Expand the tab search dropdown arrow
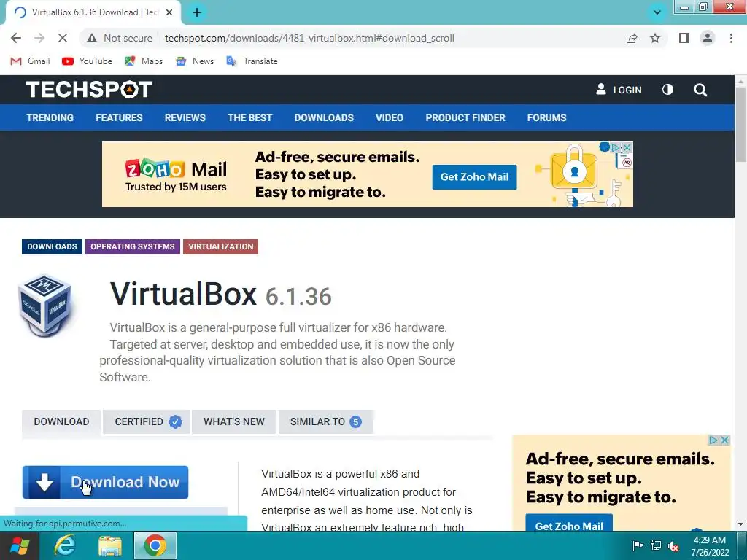 coord(657,12)
